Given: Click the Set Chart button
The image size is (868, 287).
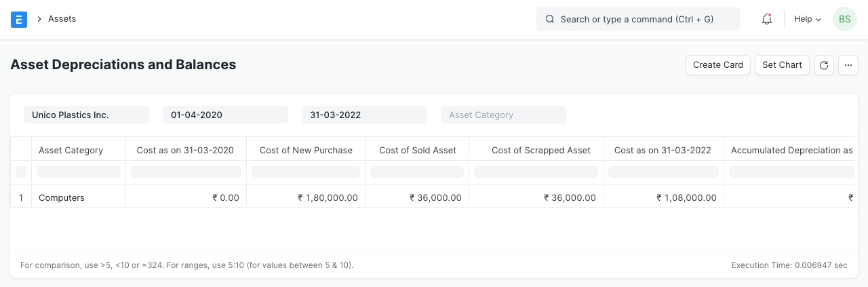Looking at the screenshot, I should point(782,65).
